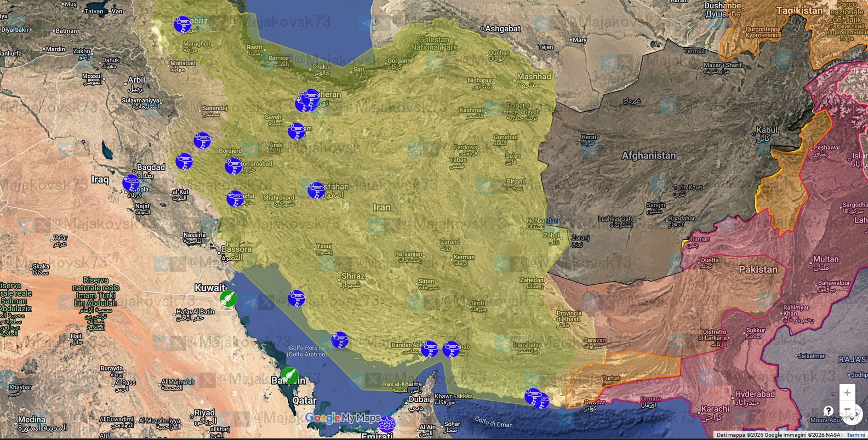
Task: Click the bomber marker west of Shiraz on the coast
Action: click(x=296, y=298)
